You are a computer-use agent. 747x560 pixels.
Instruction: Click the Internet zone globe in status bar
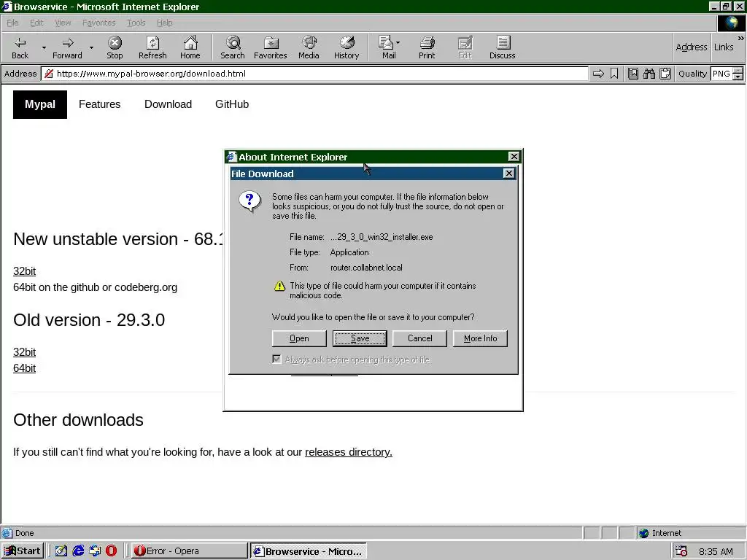coord(644,533)
